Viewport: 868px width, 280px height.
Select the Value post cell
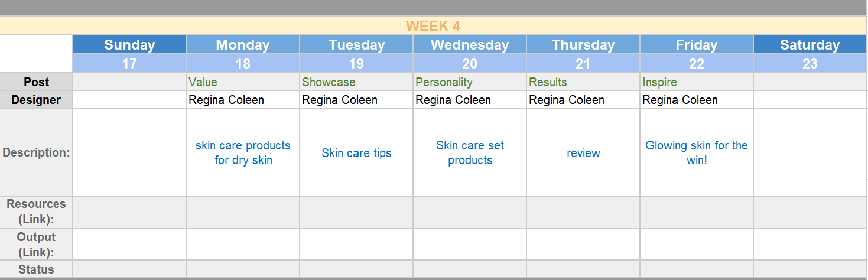tap(243, 82)
